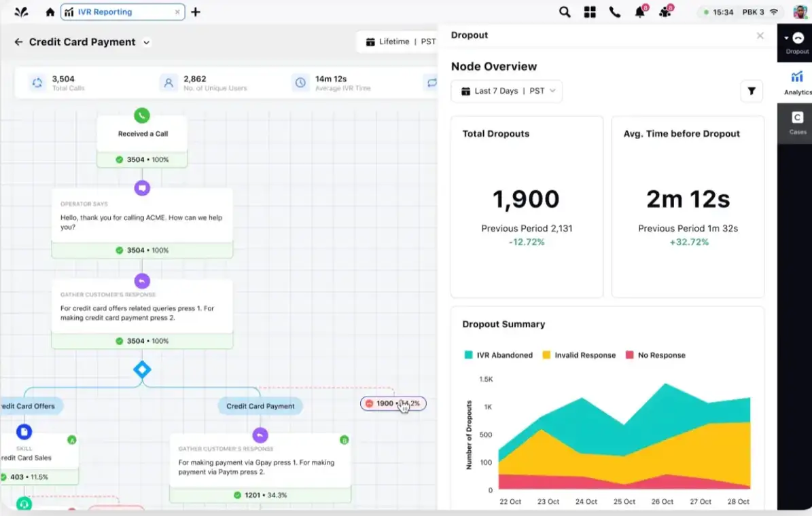Image resolution: width=812 pixels, height=516 pixels.
Task: Click the 2m 12s average time value
Action: (688, 199)
